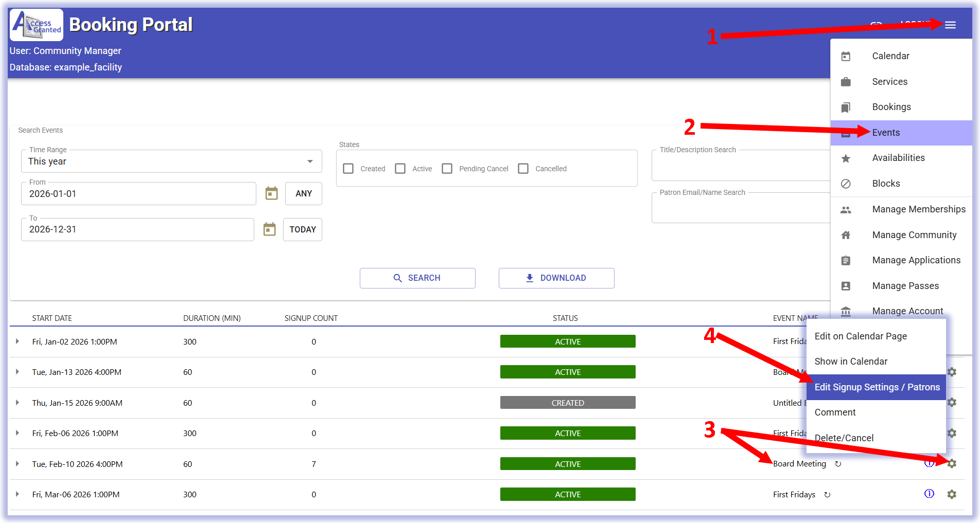
Task: Click the Title/Description Search field
Action: [740, 166]
